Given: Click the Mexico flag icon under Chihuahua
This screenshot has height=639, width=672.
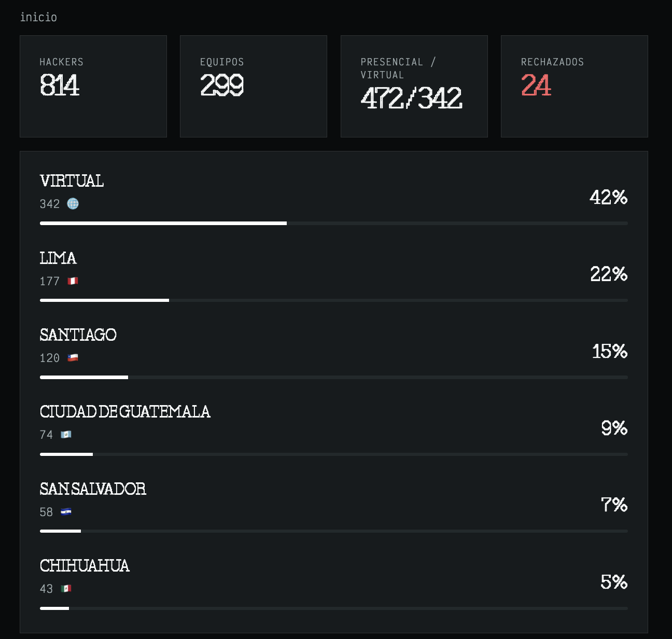Looking at the screenshot, I should (66, 589).
